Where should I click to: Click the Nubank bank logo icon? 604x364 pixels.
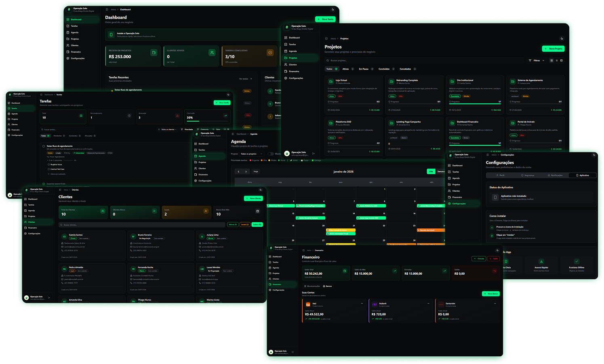pyautogui.click(x=375, y=304)
